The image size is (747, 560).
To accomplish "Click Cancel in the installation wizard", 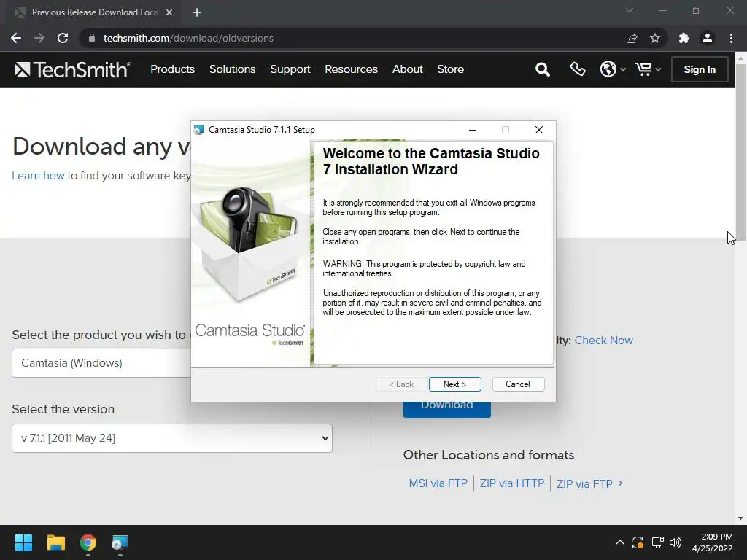I will point(518,384).
